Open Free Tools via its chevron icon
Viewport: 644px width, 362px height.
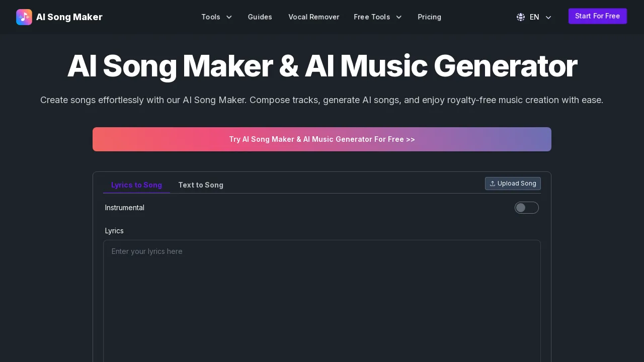(398, 17)
